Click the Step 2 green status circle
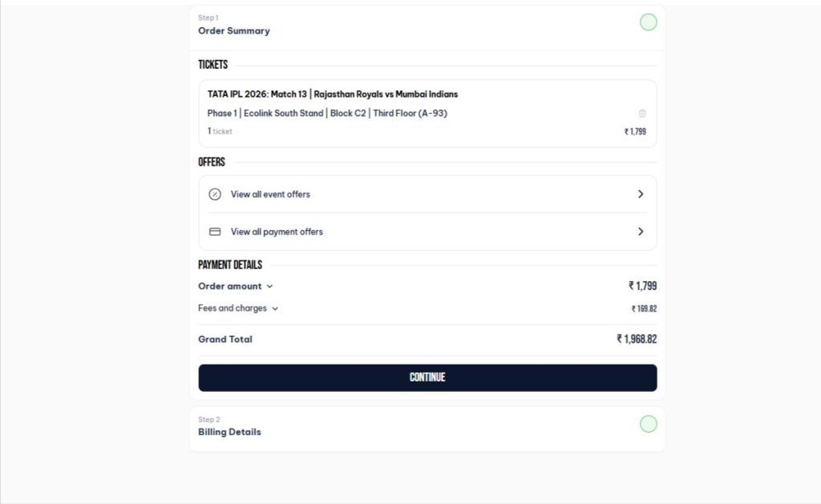Image resolution: width=821 pixels, height=504 pixels. (649, 424)
